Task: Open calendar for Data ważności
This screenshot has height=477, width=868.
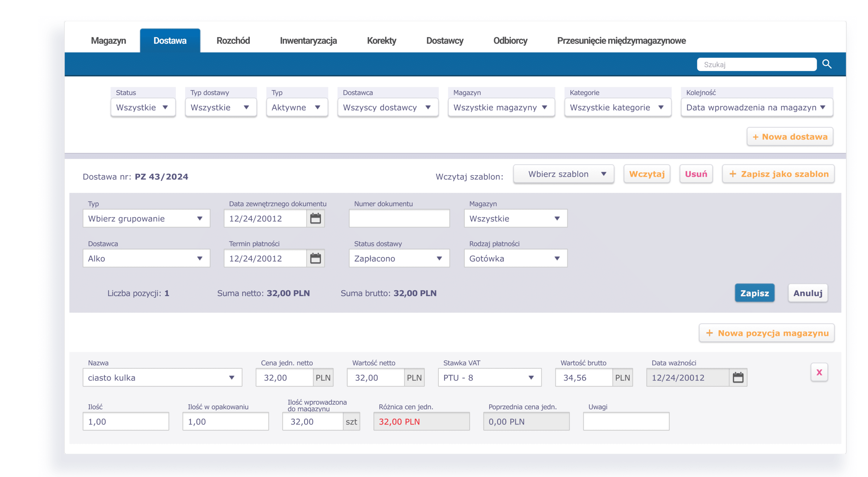Action: pos(738,377)
